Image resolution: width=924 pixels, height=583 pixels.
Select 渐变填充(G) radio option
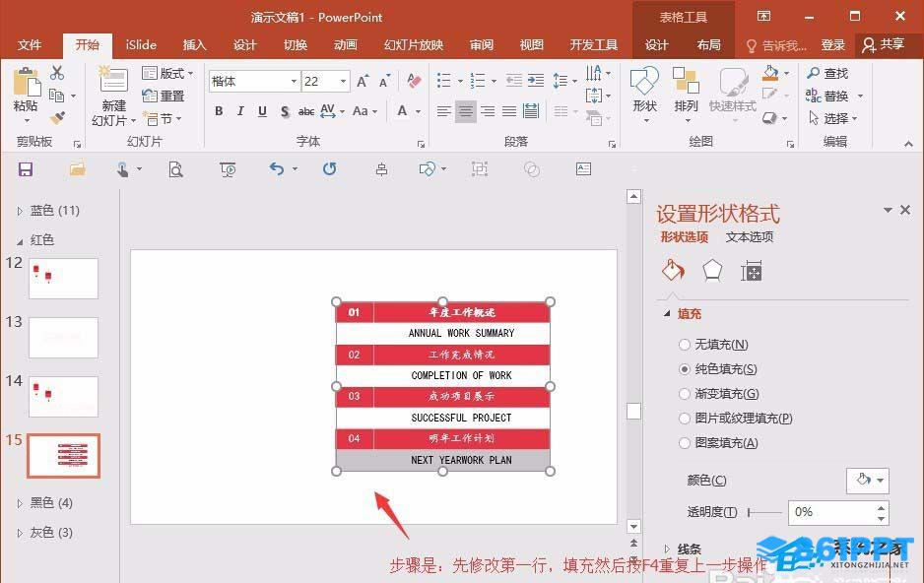pos(685,394)
